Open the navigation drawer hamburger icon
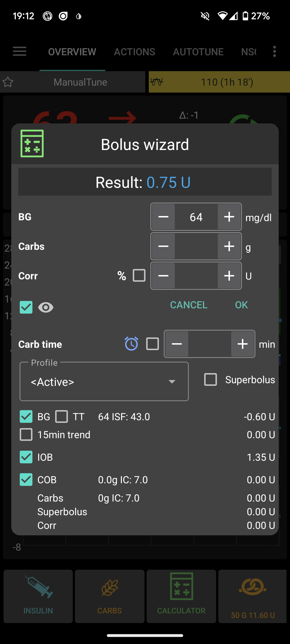Image resolution: width=290 pixels, height=644 pixels. (x=19, y=51)
